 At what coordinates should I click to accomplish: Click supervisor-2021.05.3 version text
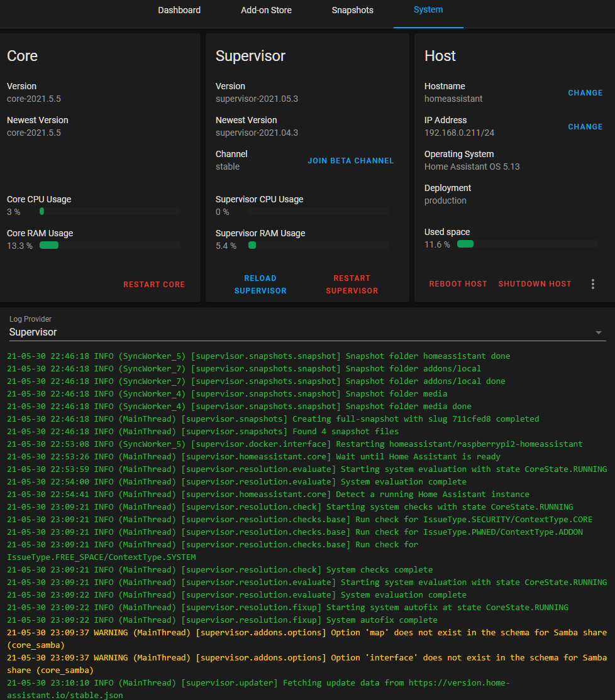point(257,99)
